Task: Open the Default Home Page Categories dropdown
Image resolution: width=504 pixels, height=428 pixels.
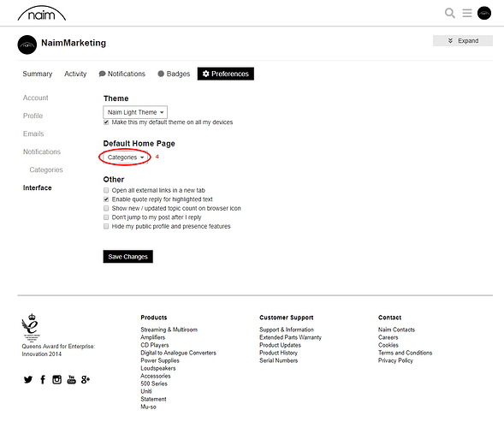Action: click(125, 158)
